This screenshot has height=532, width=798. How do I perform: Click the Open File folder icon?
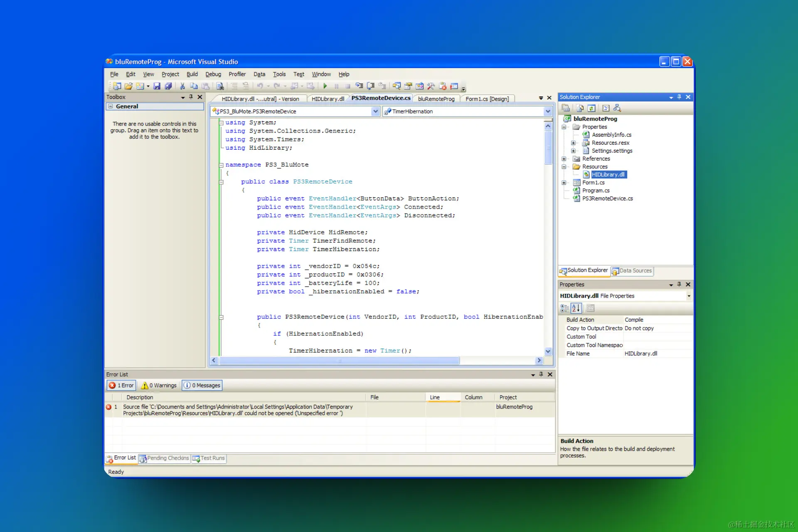pyautogui.click(x=128, y=86)
